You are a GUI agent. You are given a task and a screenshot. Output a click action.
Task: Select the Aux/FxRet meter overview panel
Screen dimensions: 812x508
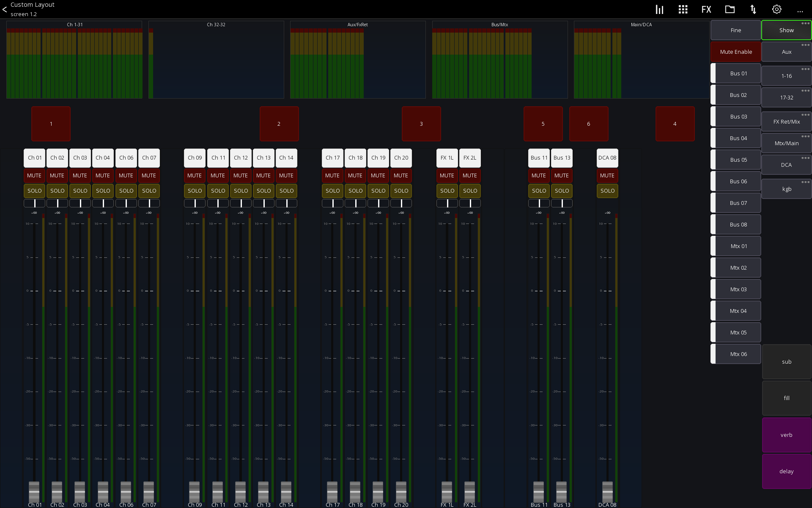pos(358,59)
